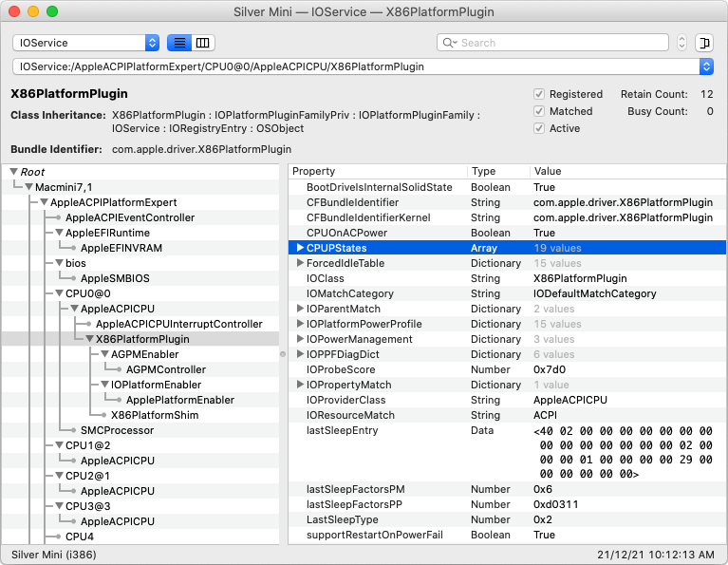Select the LastSleepType property row
The image size is (728, 565).
507,519
